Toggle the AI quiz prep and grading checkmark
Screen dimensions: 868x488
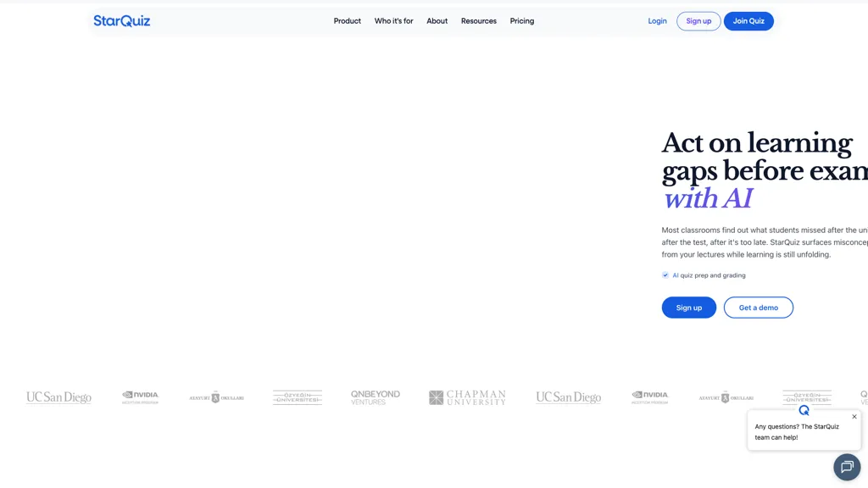665,275
